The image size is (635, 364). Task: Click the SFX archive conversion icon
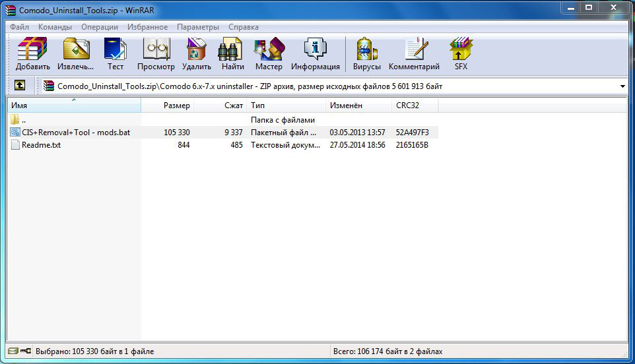(x=461, y=54)
